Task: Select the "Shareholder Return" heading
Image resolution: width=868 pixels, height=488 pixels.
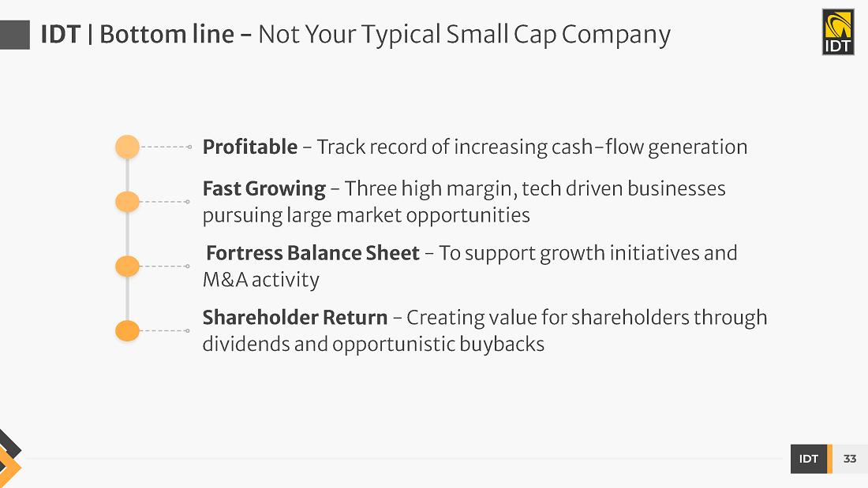Action: click(x=295, y=318)
